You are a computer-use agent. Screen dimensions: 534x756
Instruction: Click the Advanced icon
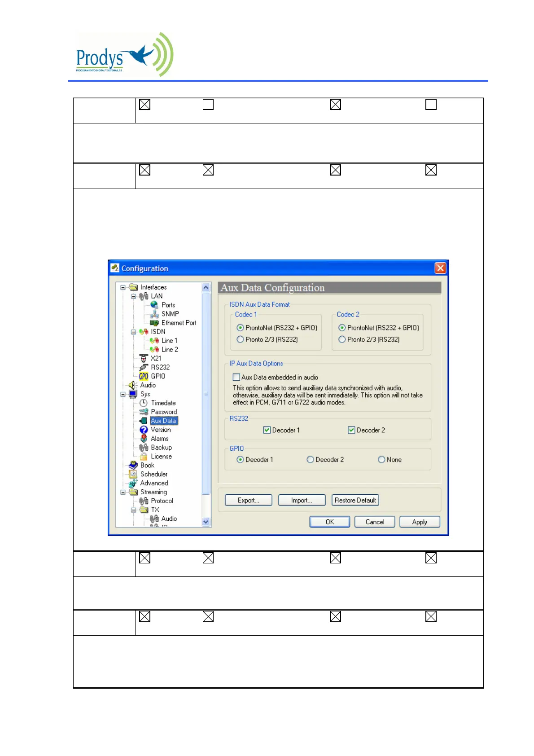(x=133, y=483)
